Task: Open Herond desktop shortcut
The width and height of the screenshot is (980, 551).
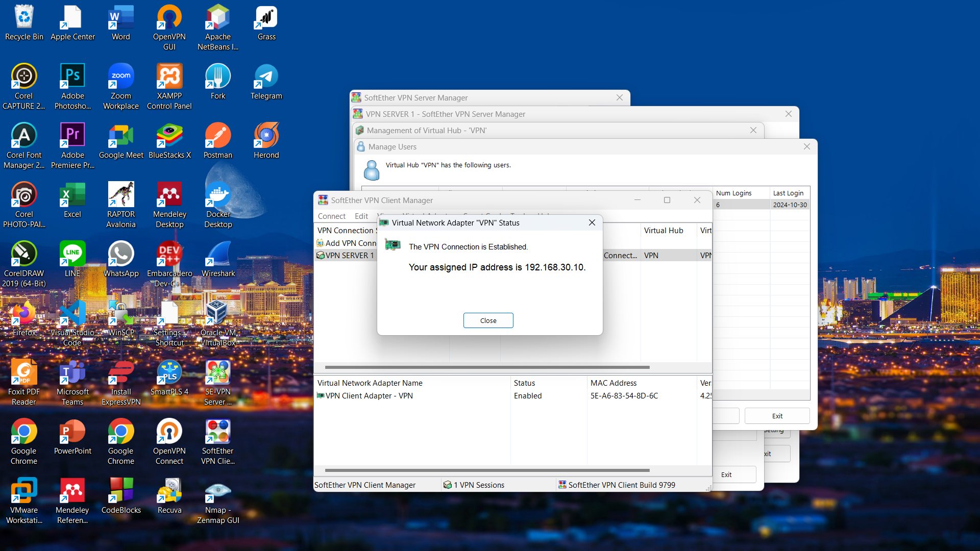Action: pos(266,141)
